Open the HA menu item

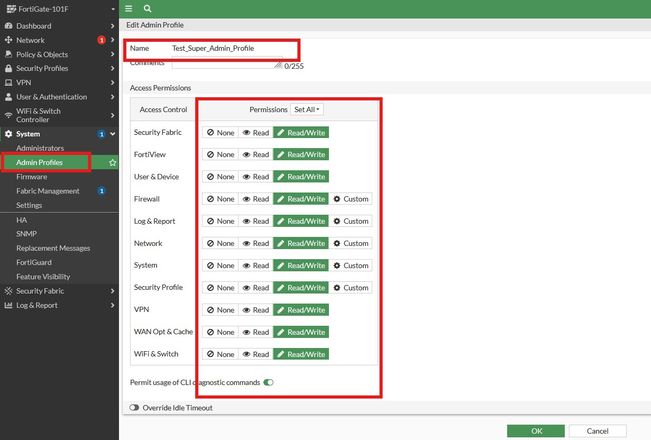pos(22,220)
